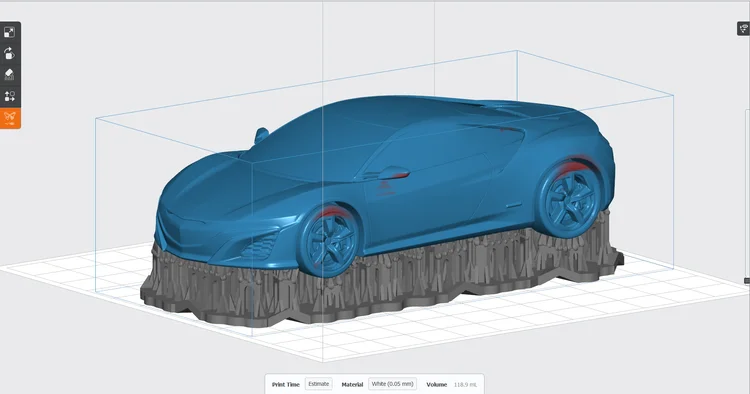Screen dimensions: 750x394
Task: Select the Layout arrangement tool
Action: point(10,96)
